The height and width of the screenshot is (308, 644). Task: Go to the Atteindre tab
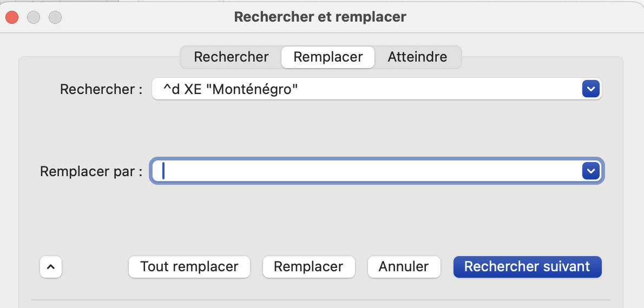coord(417,57)
